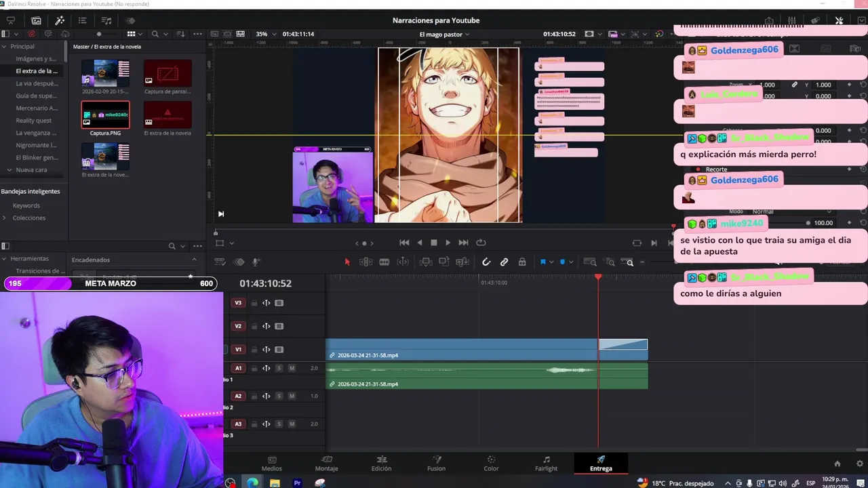868x488 pixels.
Task: Click the Insert clip tool
Action: (x=426, y=262)
